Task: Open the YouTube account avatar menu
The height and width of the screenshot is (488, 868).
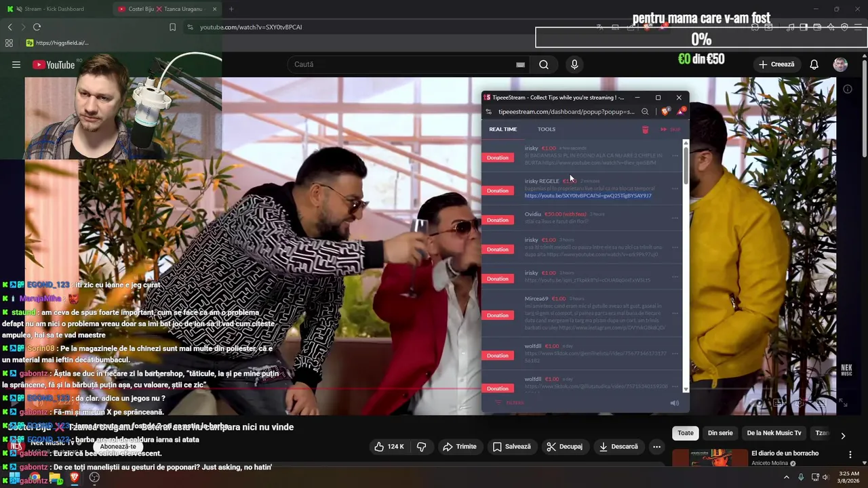Action: 840,64
